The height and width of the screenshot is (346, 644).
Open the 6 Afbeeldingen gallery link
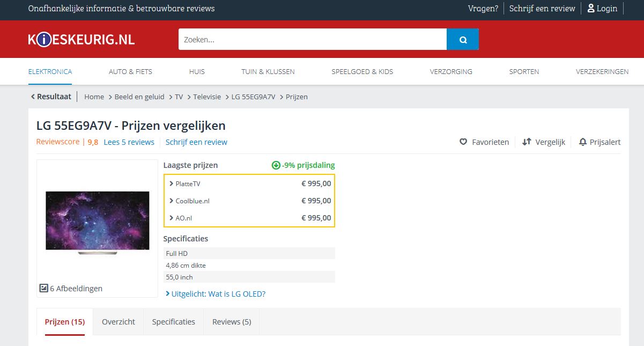71,289
